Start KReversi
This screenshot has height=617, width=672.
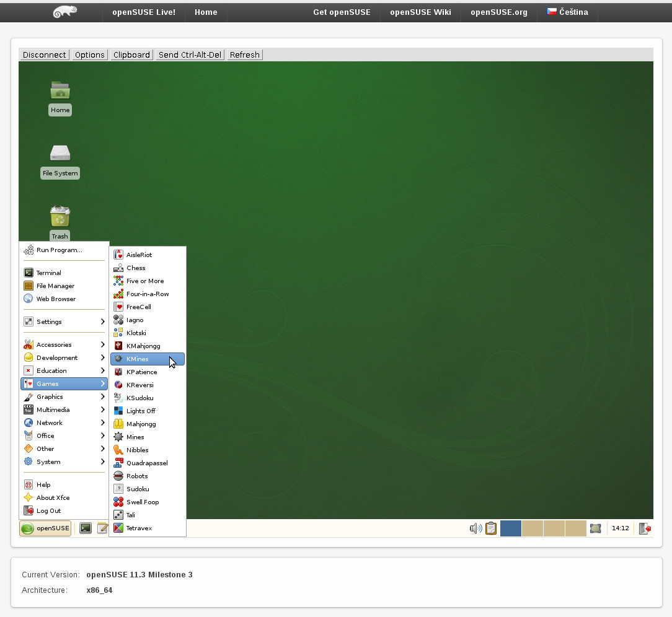click(148, 385)
